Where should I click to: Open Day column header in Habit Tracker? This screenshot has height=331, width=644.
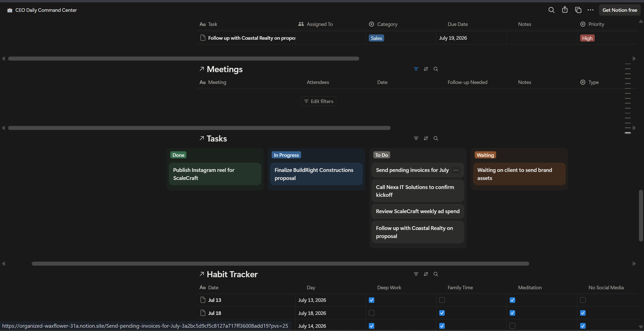coord(331,288)
